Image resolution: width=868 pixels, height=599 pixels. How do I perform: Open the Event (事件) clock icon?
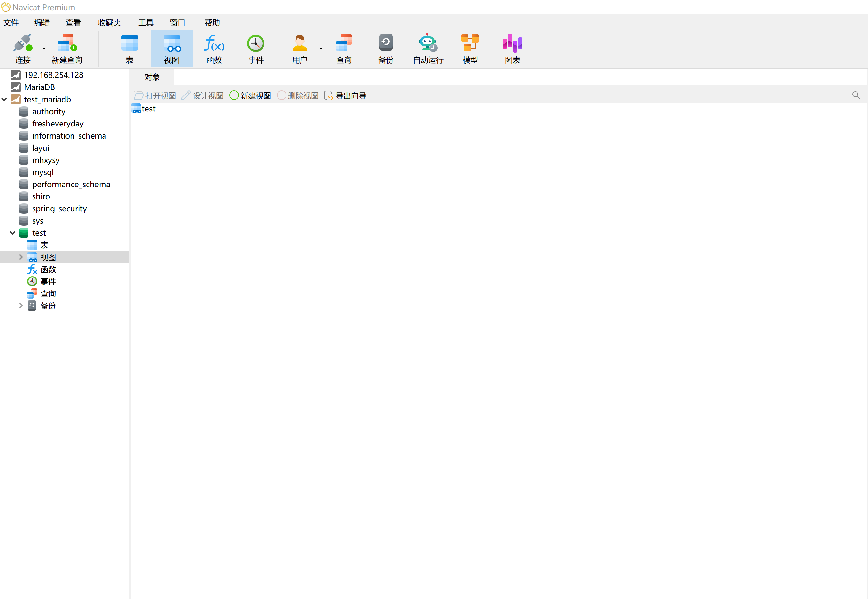click(x=256, y=43)
